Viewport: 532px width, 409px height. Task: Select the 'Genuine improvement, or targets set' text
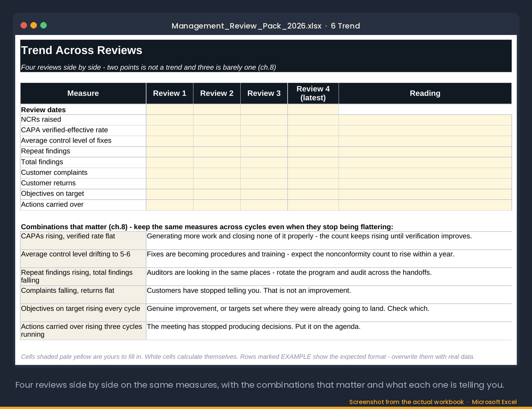[288, 309]
